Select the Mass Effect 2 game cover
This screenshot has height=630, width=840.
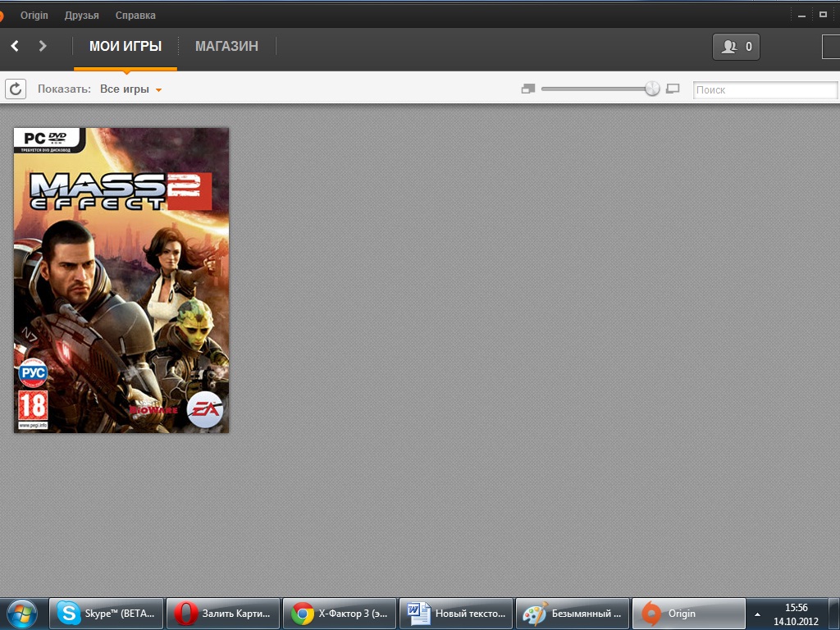point(121,281)
